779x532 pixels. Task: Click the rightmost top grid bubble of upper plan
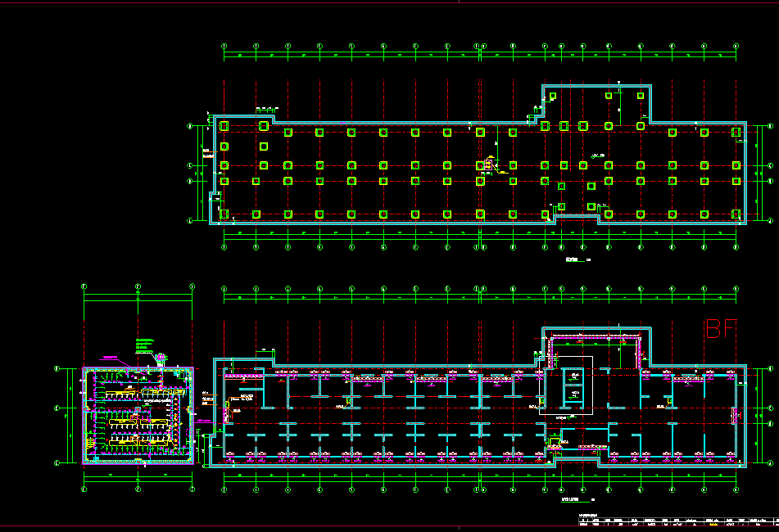coord(736,46)
